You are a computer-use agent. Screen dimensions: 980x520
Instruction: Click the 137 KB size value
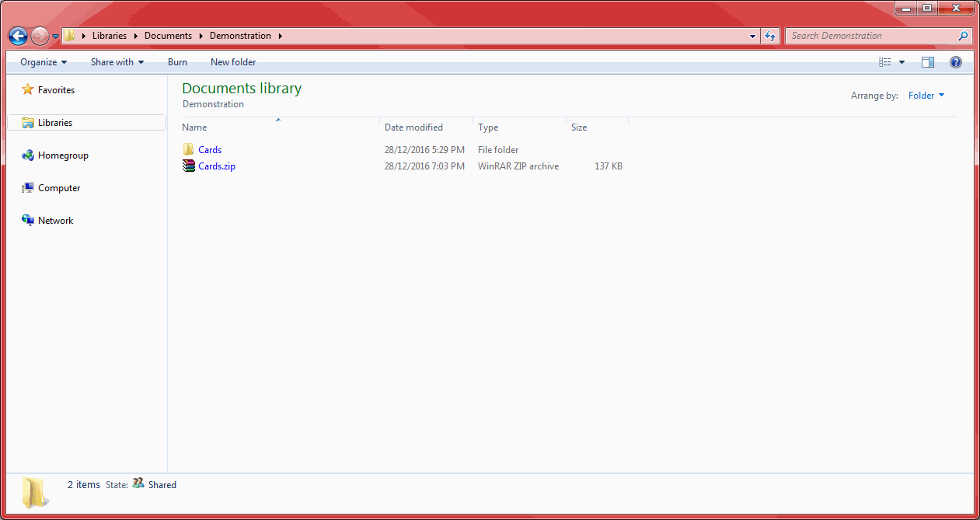coord(609,166)
